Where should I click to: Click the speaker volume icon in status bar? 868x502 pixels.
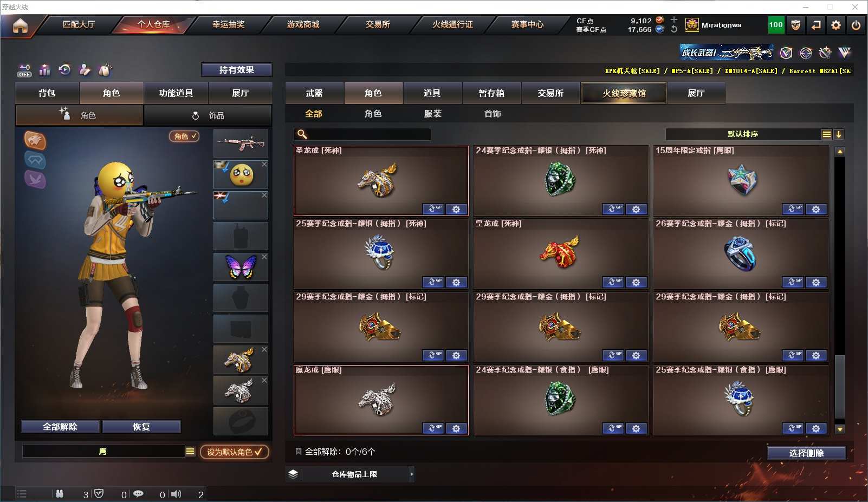tap(176, 494)
